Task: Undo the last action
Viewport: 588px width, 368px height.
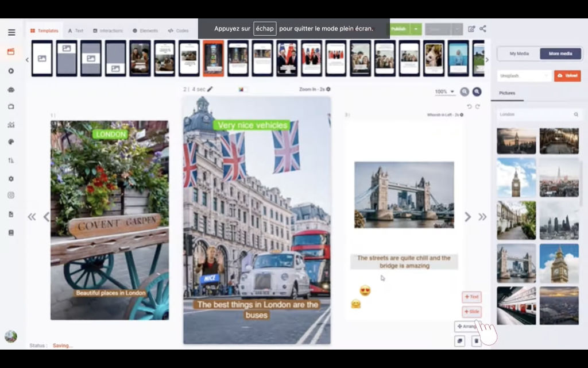Action: pyautogui.click(x=469, y=106)
